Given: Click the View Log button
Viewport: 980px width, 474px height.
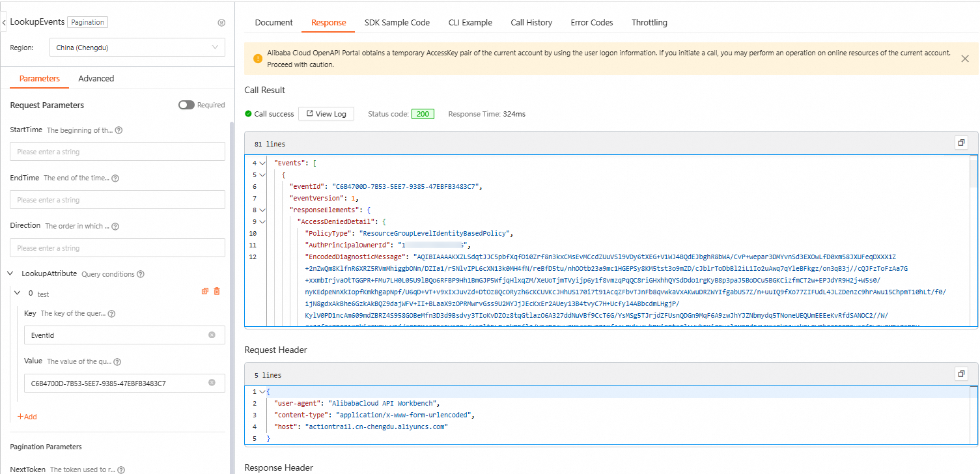Looking at the screenshot, I should pyautogui.click(x=326, y=114).
